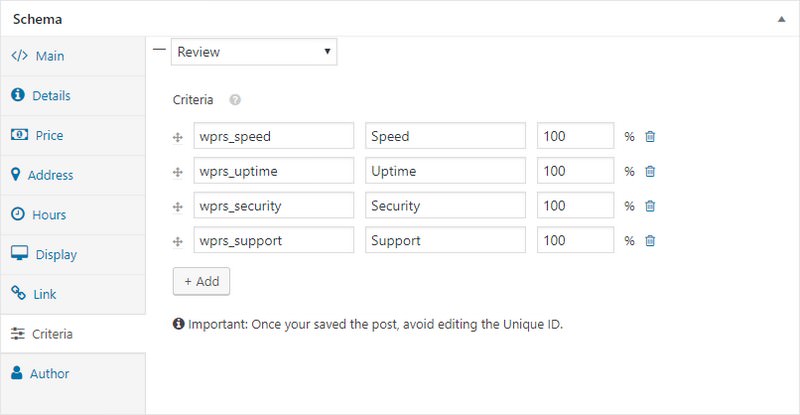Viewport: 800px width, 415px height.
Task: Click the Uptime label field
Action: pos(445,170)
